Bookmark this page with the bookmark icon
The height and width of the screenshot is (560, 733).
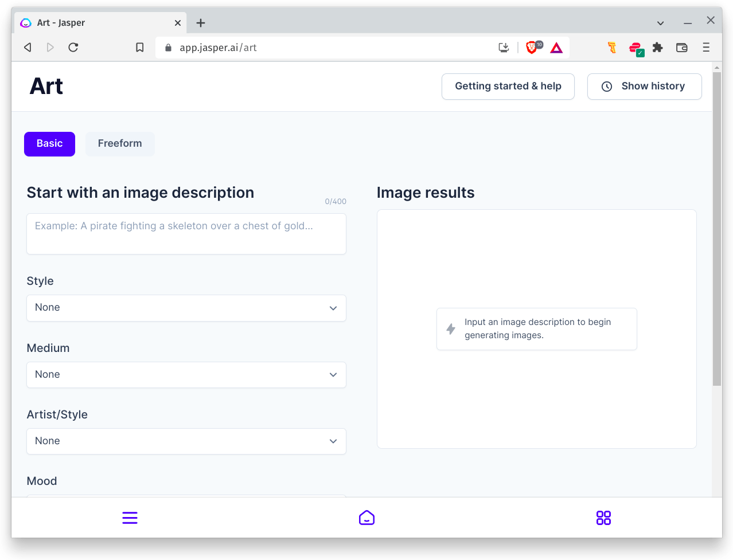coord(139,48)
